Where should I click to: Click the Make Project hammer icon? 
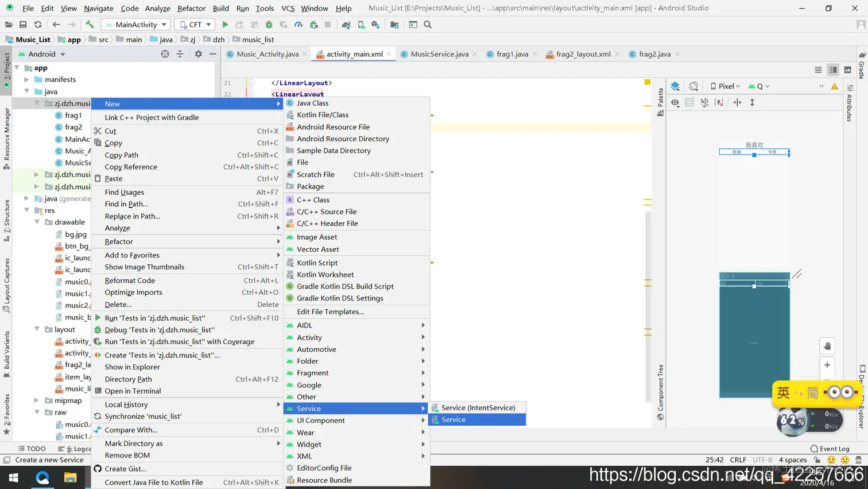tap(90, 25)
